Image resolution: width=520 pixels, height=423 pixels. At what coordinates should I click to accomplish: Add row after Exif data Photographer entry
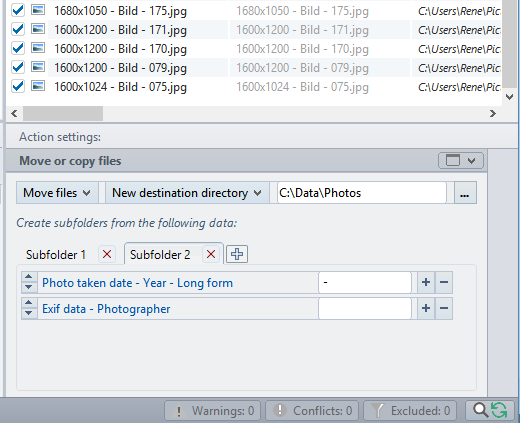point(426,308)
